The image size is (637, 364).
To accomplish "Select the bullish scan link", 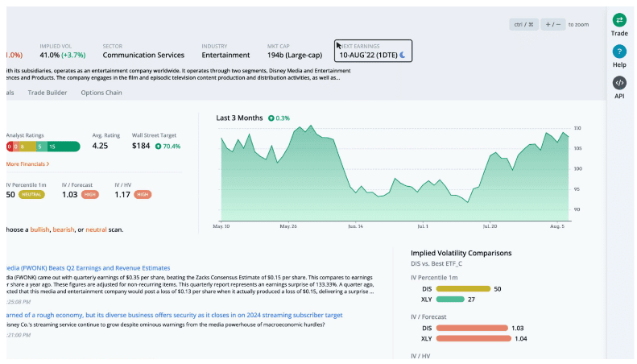I will point(39,230).
